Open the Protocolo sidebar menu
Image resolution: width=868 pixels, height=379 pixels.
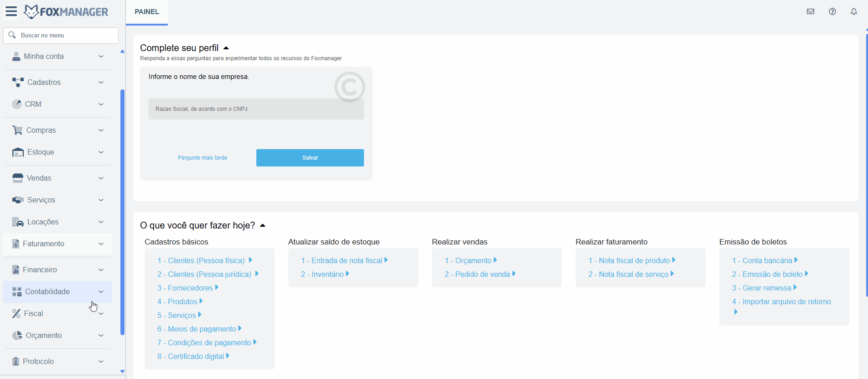pyautogui.click(x=57, y=361)
